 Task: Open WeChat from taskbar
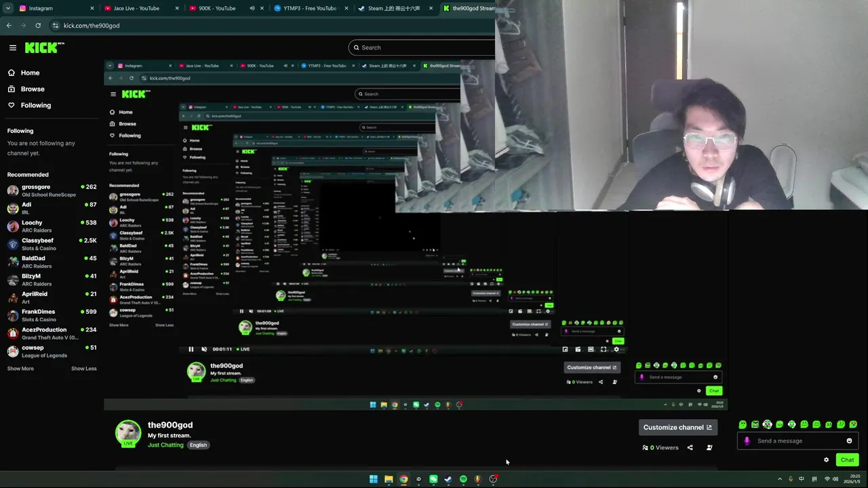[x=433, y=479]
